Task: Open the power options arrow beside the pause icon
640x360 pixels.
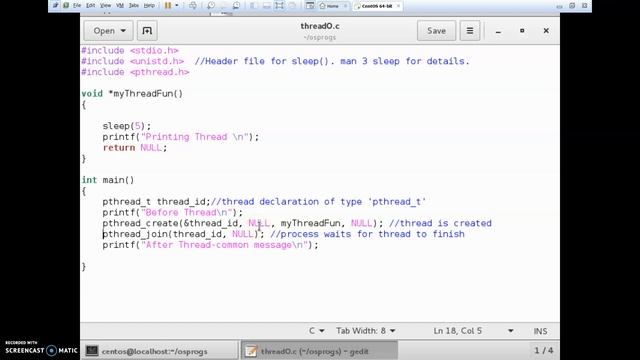Action: click(x=177, y=5)
